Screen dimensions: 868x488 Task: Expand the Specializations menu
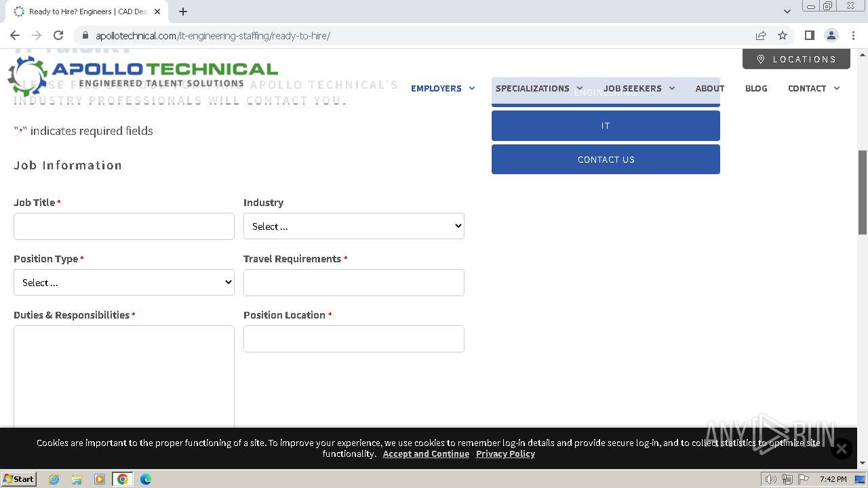click(539, 88)
